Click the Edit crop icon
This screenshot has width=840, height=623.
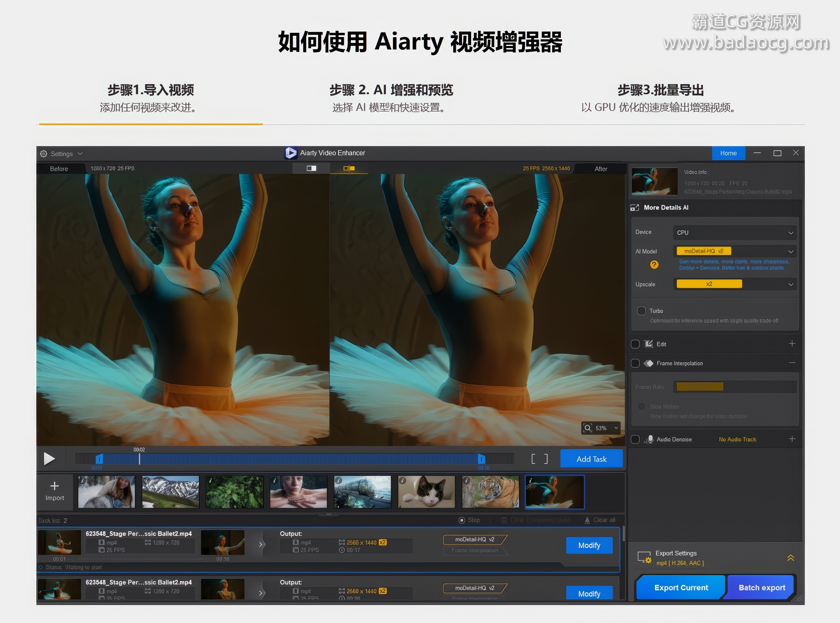click(x=649, y=344)
